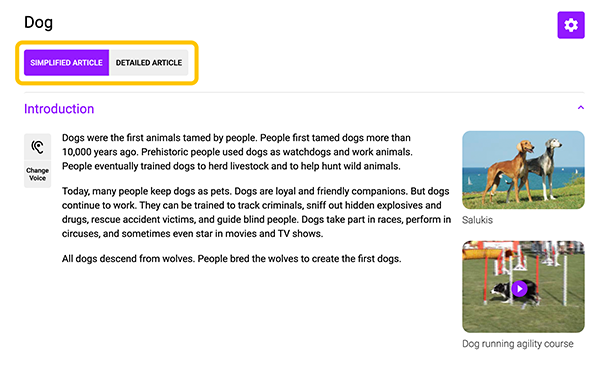Open the Salukis photo
Image resolution: width=600 pixels, height=365 pixels.
[523, 170]
